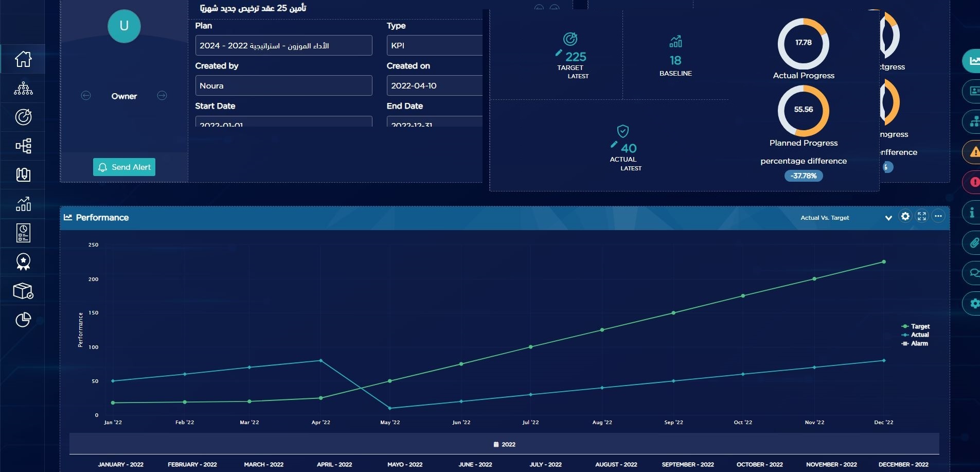This screenshot has width=980, height=472.
Task: Open the package box sidebar icon
Action: pyautogui.click(x=23, y=291)
